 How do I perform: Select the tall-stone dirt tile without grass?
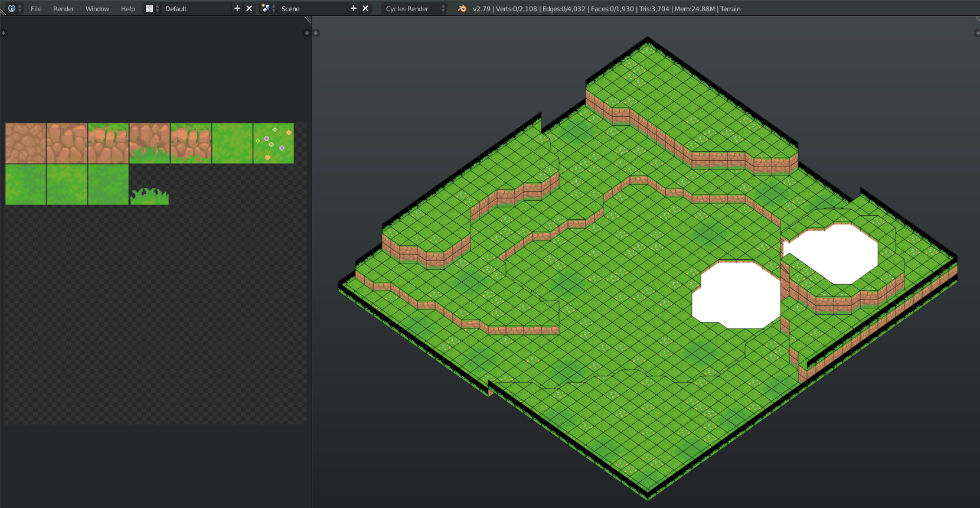tap(67, 144)
